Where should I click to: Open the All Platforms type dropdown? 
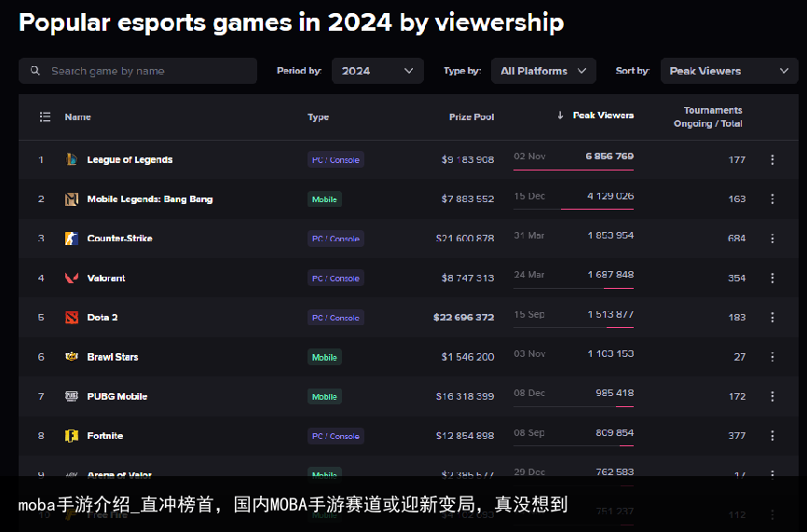(x=543, y=71)
